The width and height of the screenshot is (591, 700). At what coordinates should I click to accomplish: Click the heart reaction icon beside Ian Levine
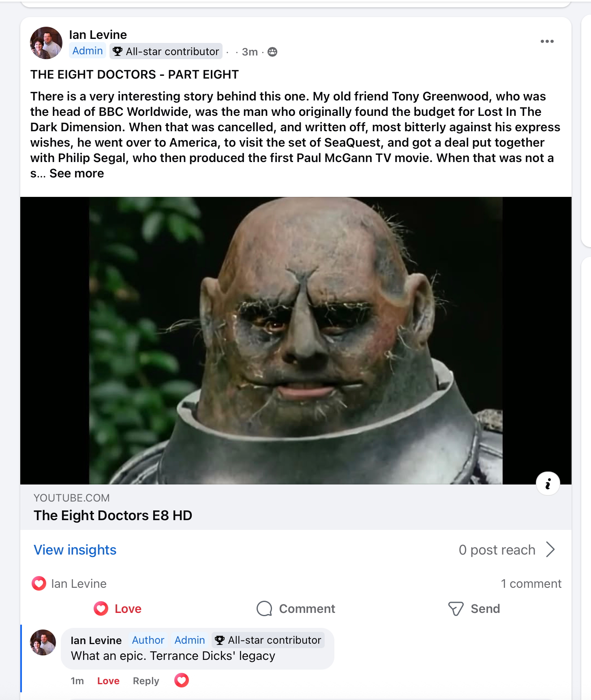39,583
